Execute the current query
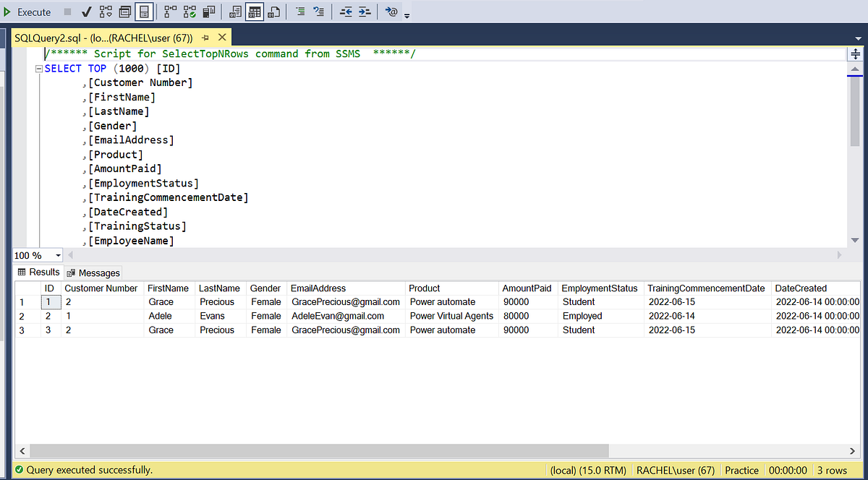 pos(29,11)
